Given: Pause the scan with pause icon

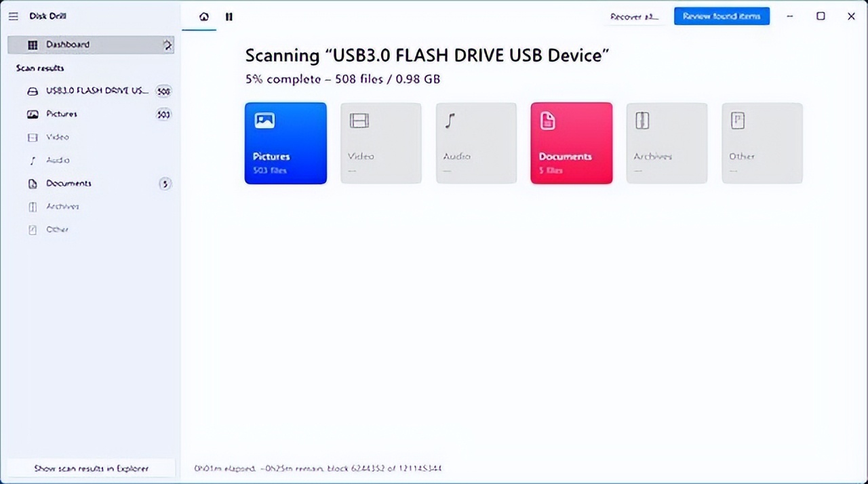Looking at the screenshot, I should (229, 16).
